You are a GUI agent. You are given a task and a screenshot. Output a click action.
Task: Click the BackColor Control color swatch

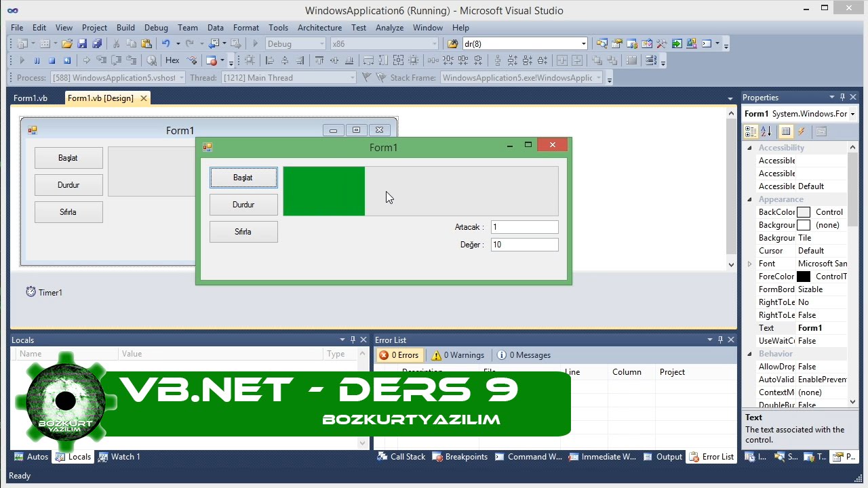pyautogui.click(x=804, y=212)
